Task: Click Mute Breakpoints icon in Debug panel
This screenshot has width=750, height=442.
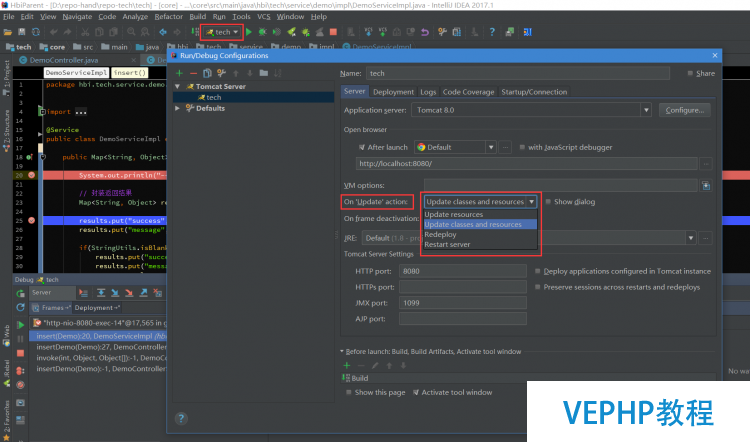Action: (x=21, y=385)
